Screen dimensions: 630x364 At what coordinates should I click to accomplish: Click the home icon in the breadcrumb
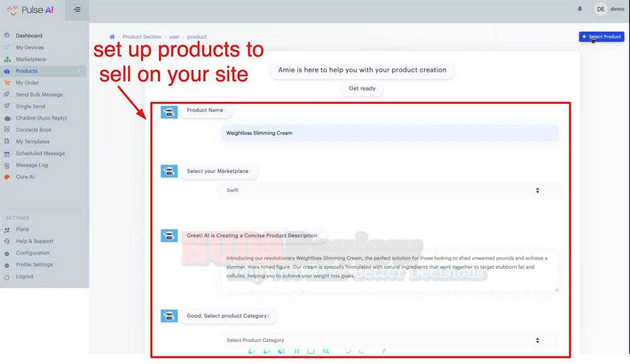tap(112, 37)
